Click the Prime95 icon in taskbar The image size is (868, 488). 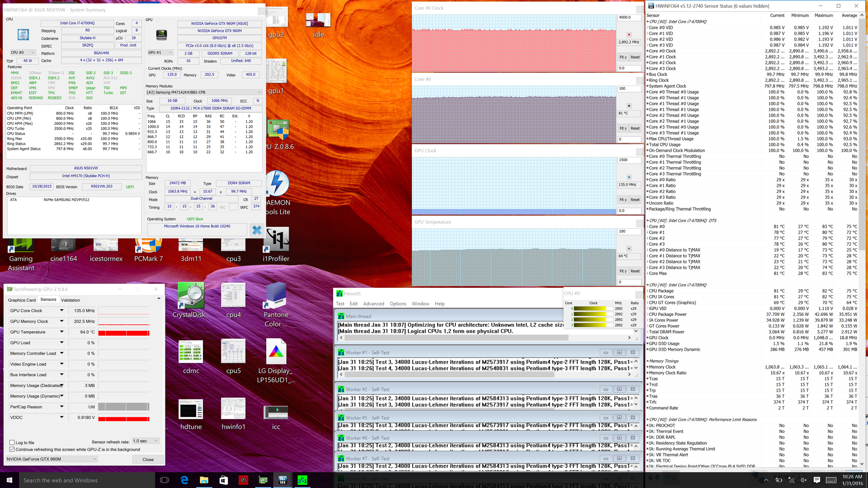pos(302,480)
